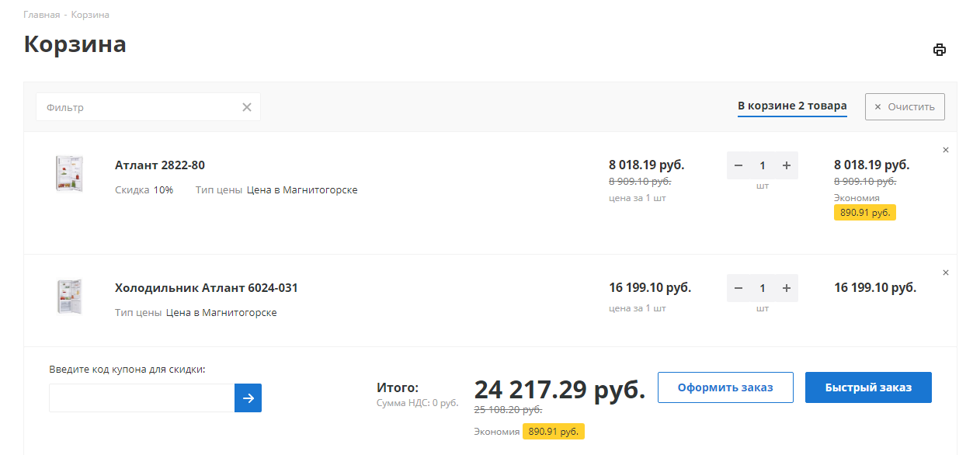This screenshot has width=980, height=455.
Task: Decrease quantity of Холодильник Атлант 6024-031
Action: [738, 288]
